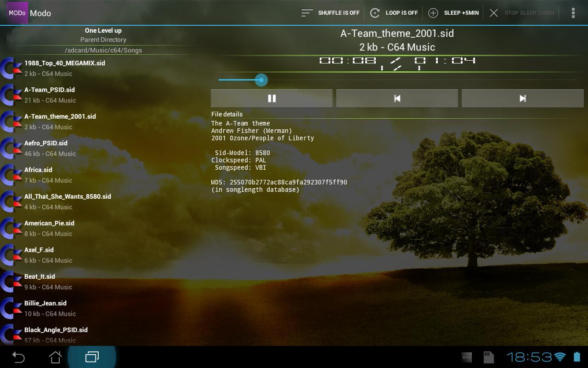Click the SD card notification icon
588x368 pixels.
tap(488, 357)
